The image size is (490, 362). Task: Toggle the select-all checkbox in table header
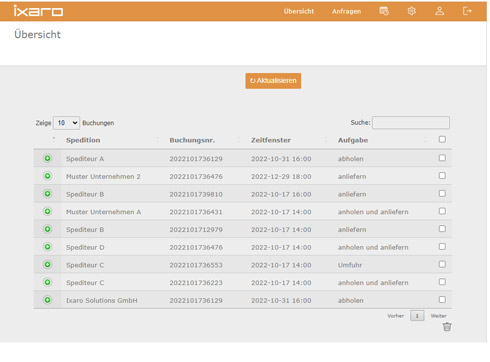click(x=442, y=139)
